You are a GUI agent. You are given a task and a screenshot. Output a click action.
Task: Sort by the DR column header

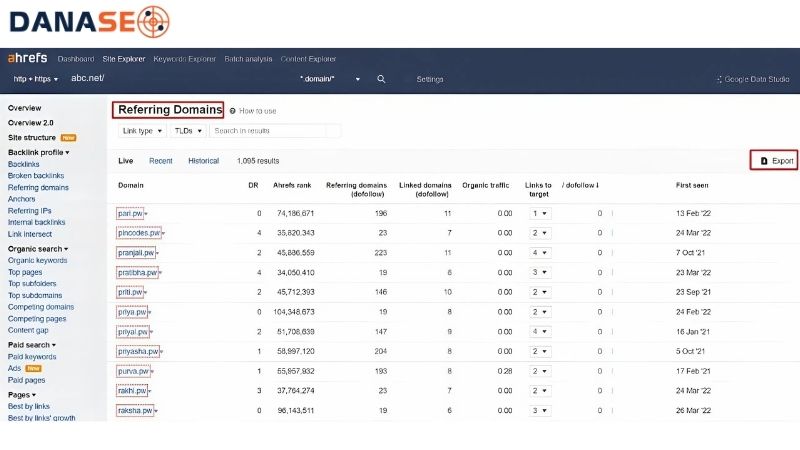(x=253, y=185)
